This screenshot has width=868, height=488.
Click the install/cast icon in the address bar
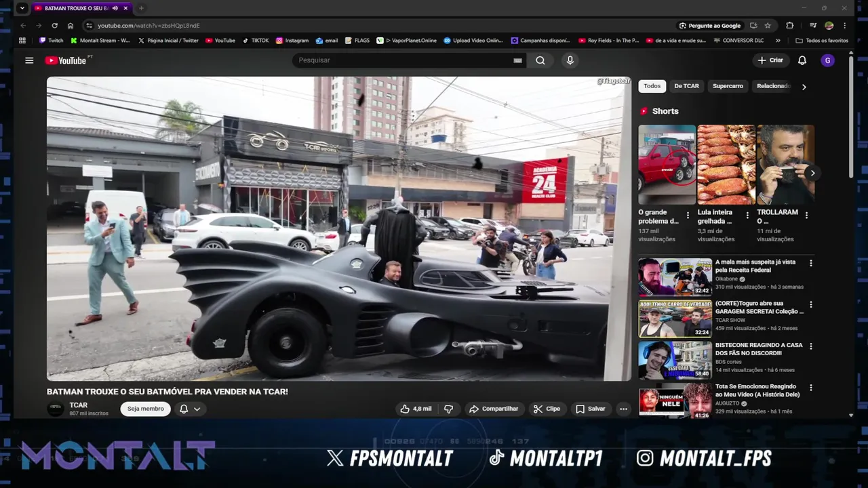point(753,26)
